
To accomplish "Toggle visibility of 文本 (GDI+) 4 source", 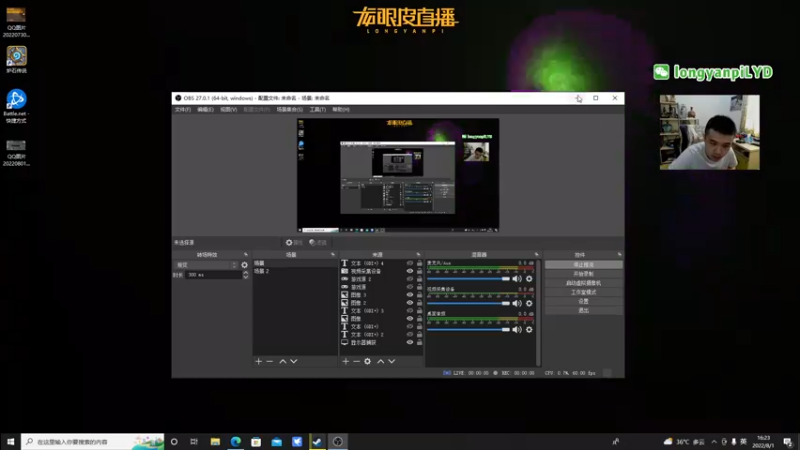I will (410, 263).
